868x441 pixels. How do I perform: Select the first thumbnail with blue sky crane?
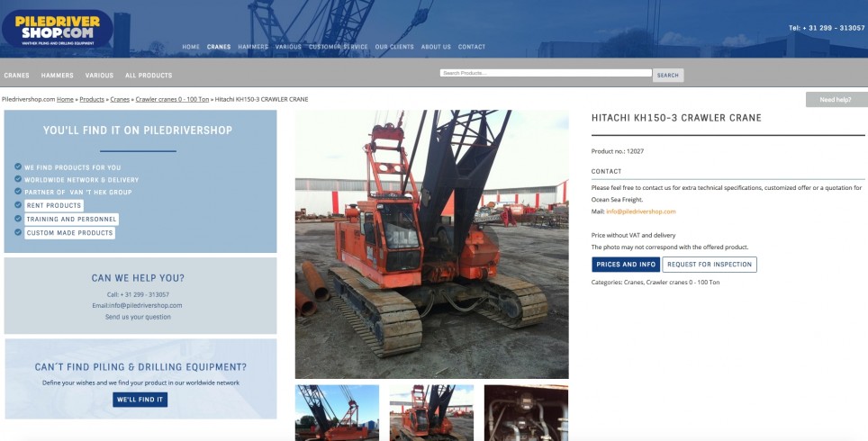(x=337, y=413)
